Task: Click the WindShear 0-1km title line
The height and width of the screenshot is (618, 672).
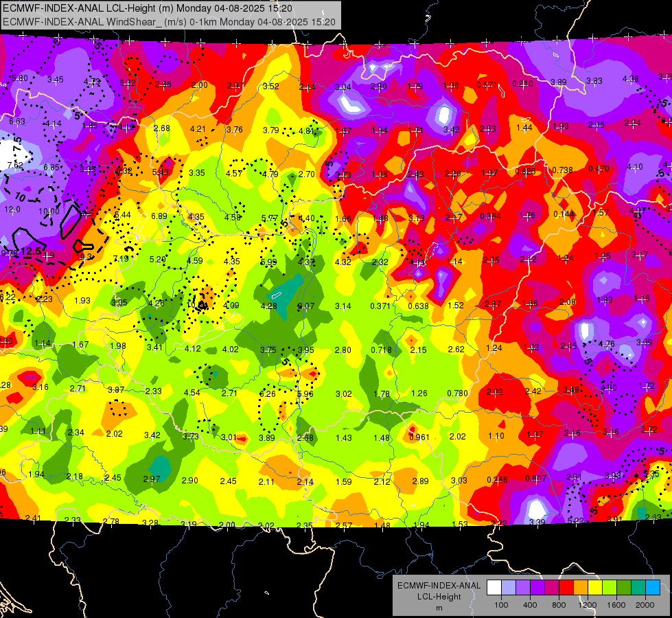Action: (x=169, y=22)
